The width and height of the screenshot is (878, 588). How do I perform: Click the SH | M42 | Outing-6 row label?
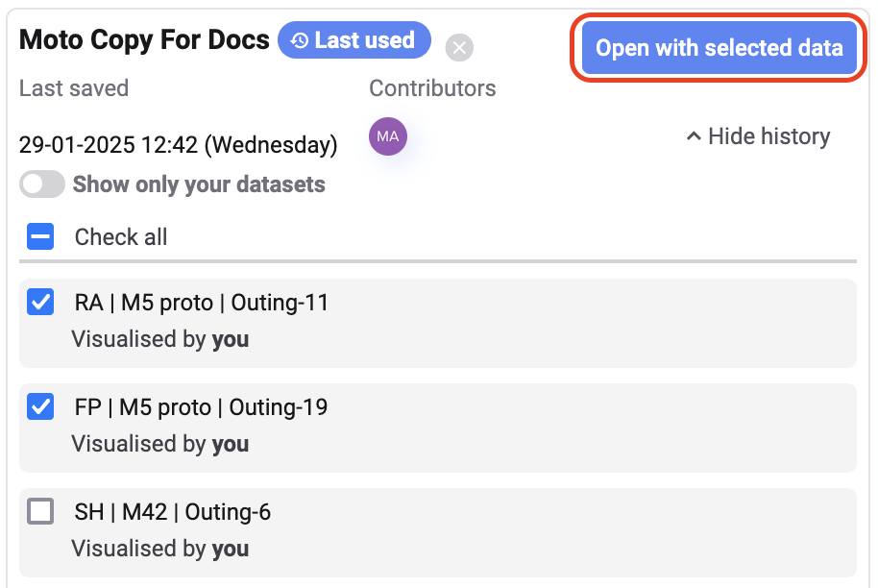point(173,512)
